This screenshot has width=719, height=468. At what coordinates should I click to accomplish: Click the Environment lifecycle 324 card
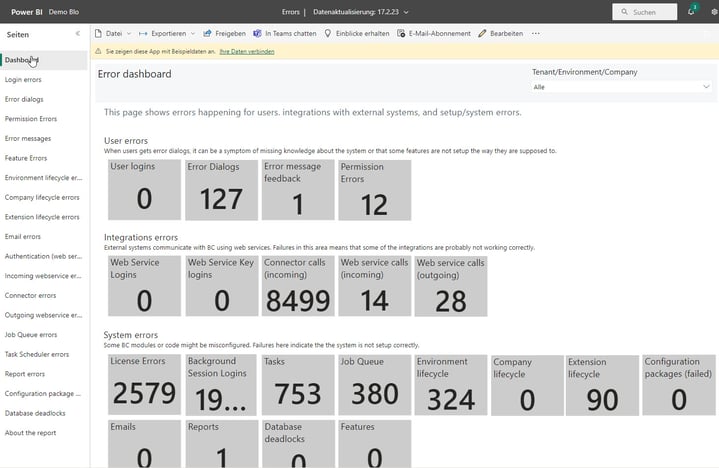coord(451,385)
